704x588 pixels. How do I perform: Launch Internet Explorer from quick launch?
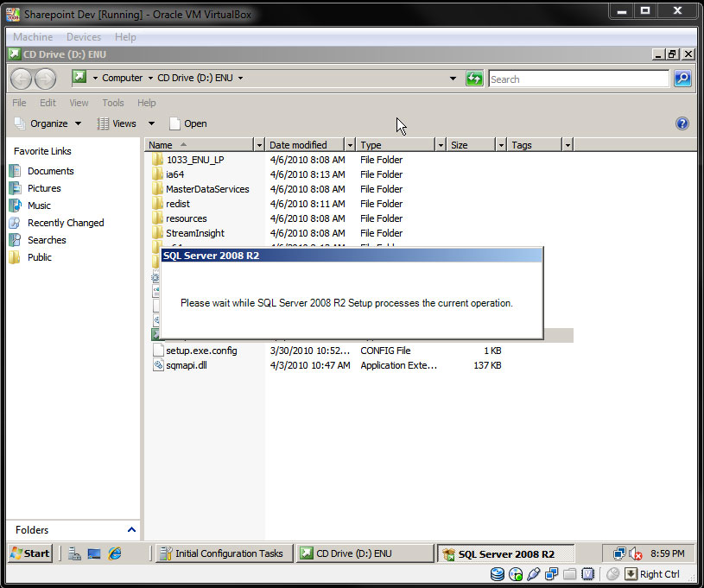(115, 553)
